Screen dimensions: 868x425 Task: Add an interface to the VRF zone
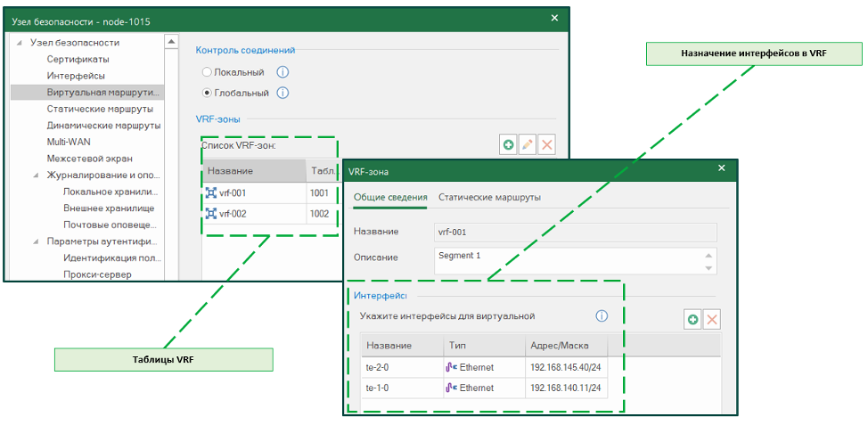pyautogui.click(x=692, y=320)
